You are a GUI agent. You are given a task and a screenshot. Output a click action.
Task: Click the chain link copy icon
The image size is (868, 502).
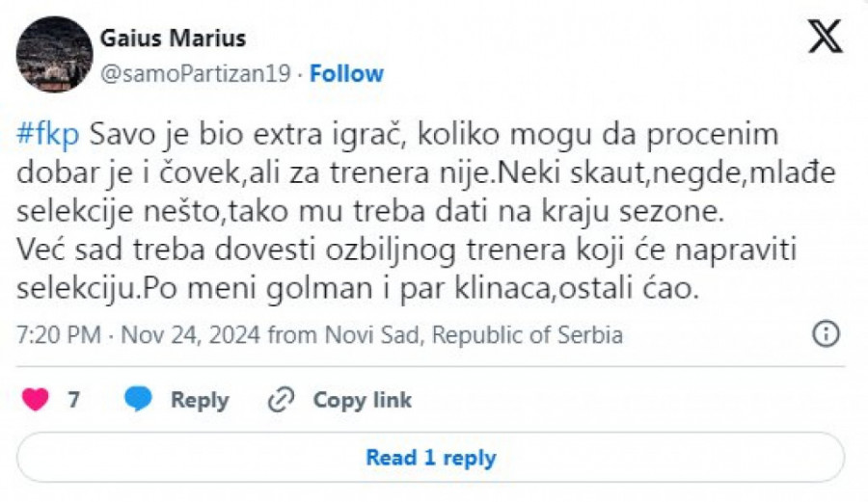[281, 400]
